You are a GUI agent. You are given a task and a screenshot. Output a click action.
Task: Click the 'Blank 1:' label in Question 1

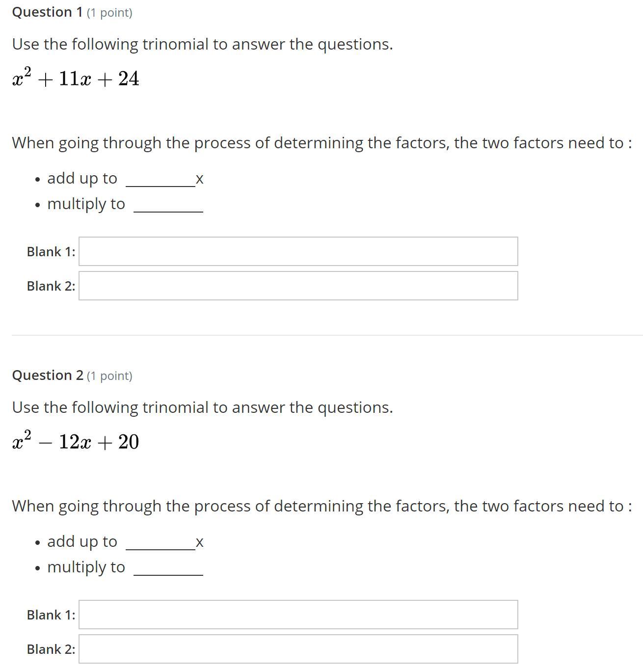pyautogui.click(x=51, y=252)
